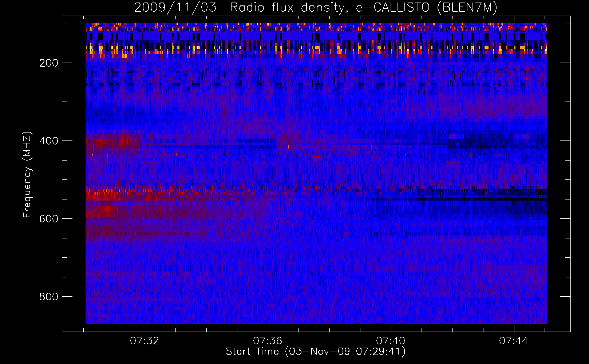589x364 pixels.
Task: Click the 07:36 time tick label
Action: 268,341
